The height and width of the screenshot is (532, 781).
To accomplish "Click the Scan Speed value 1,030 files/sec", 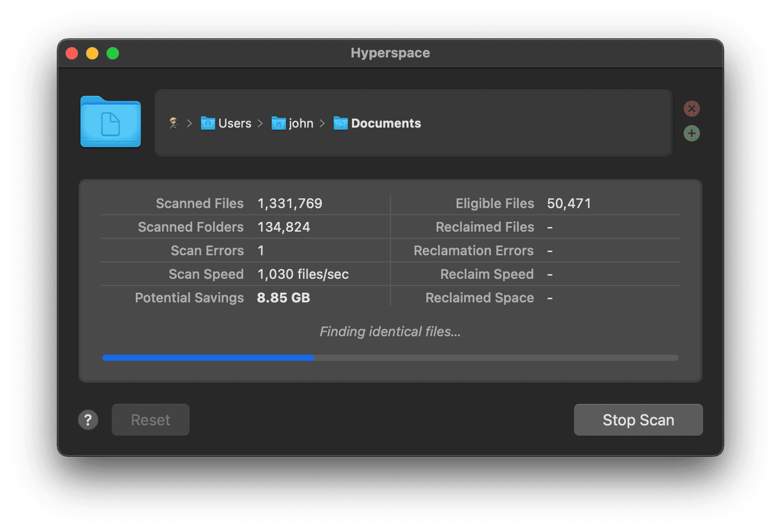I will (303, 274).
